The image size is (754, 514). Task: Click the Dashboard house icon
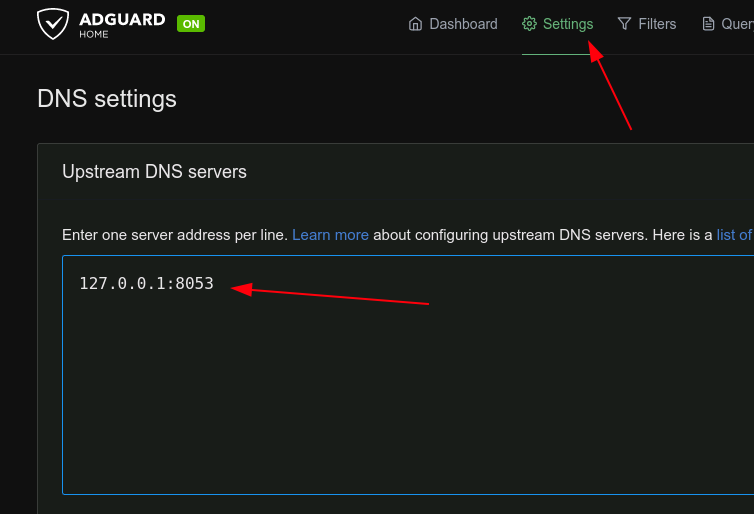click(415, 24)
